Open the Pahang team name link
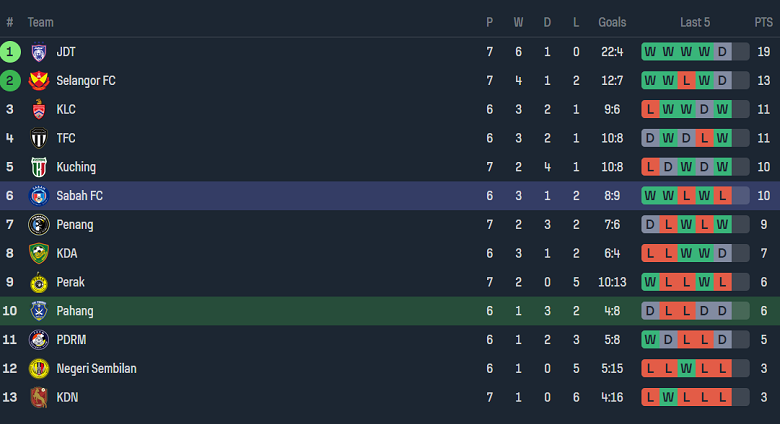 (x=75, y=311)
